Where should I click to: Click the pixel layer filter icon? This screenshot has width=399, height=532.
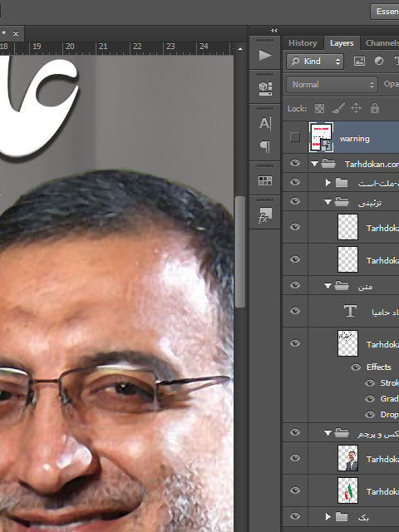coord(359,61)
